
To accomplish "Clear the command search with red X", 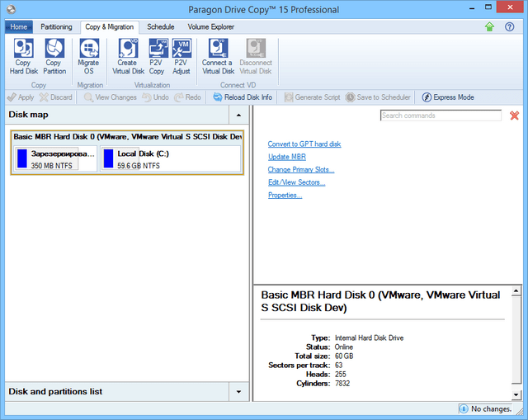I will pyautogui.click(x=515, y=116).
